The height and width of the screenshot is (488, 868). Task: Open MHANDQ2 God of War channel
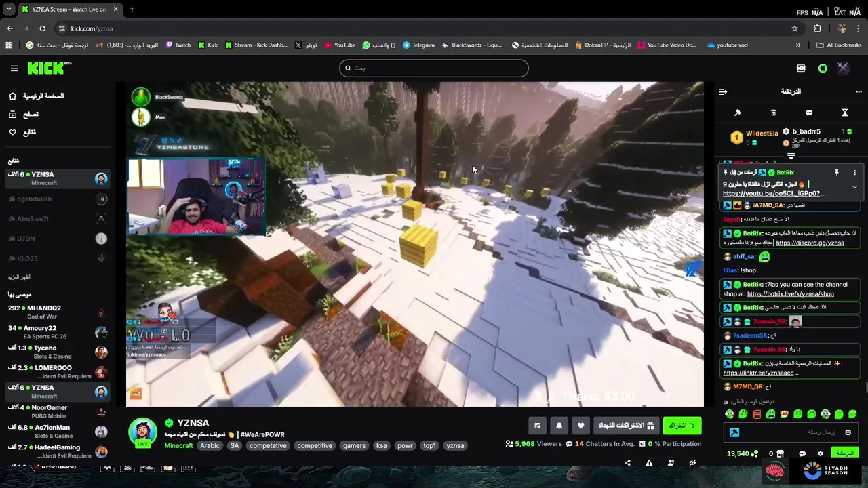pos(57,312)
